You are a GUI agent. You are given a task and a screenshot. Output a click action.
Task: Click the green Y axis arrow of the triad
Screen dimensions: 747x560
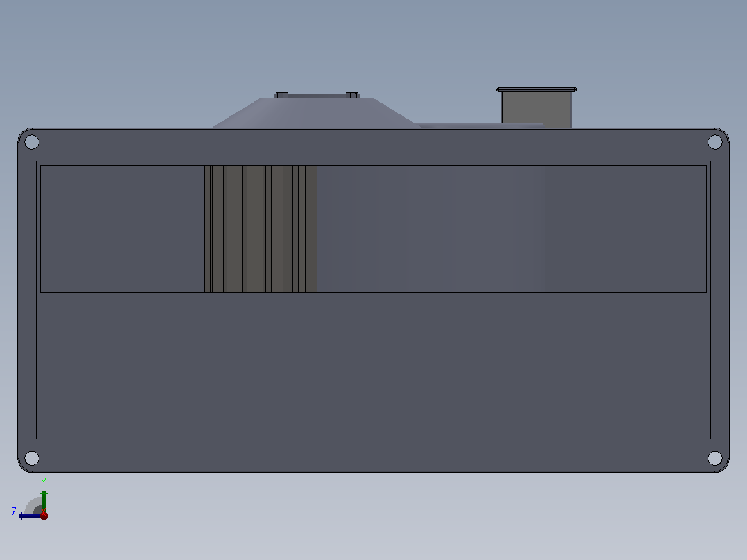pos(44,500)
